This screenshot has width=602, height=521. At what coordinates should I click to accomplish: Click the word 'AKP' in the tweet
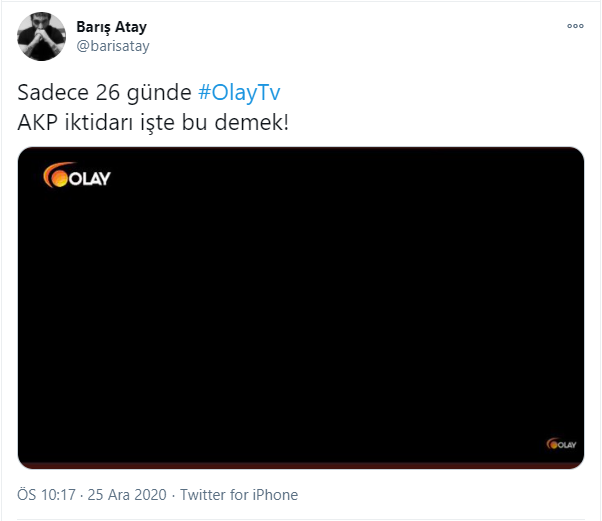(38, 123)
